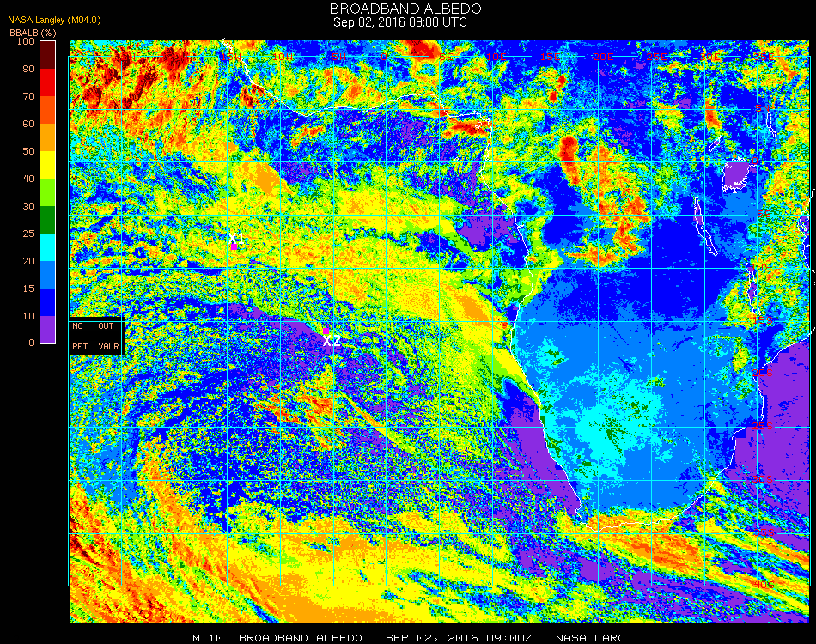This screenshot has width=816, height=644.
Task: Select the dark blue 10-15 colorbar swatch
Action: 47,302
